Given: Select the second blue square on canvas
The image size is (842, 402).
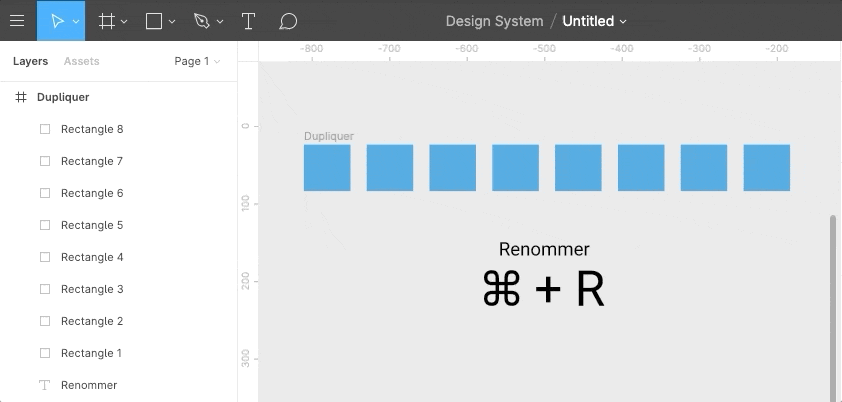Looking at the screenshot, I should coord(390,167).
